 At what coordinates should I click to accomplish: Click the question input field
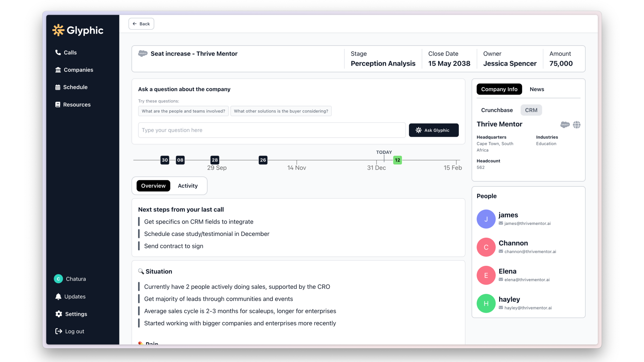pyautogui.click(x=272, y=130)
